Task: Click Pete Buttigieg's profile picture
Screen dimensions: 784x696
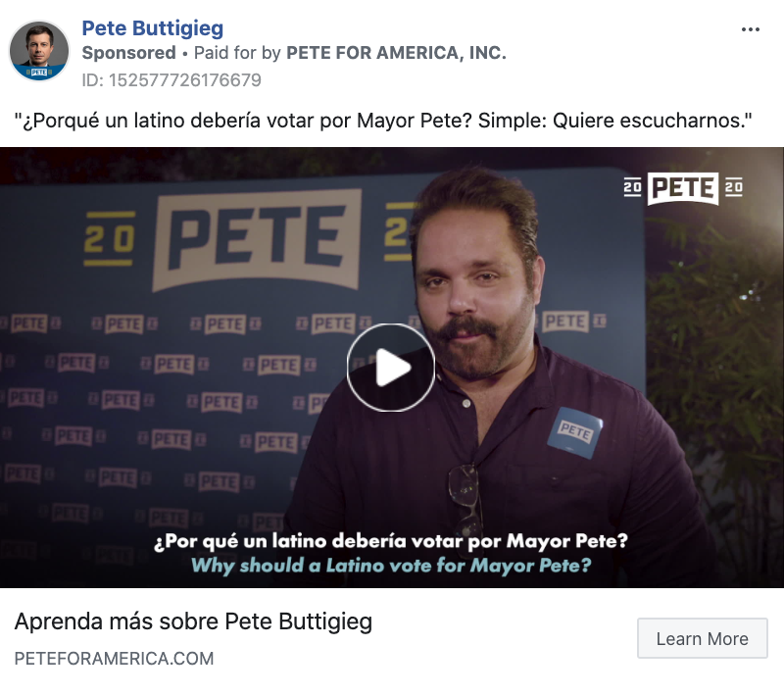Action: pos(39,51)
